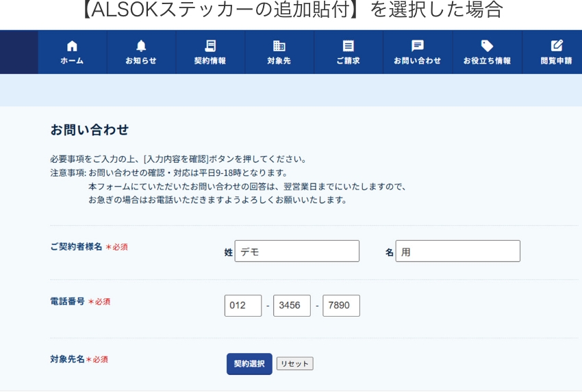Select the phone field showing 012

(x=243, y=306)
